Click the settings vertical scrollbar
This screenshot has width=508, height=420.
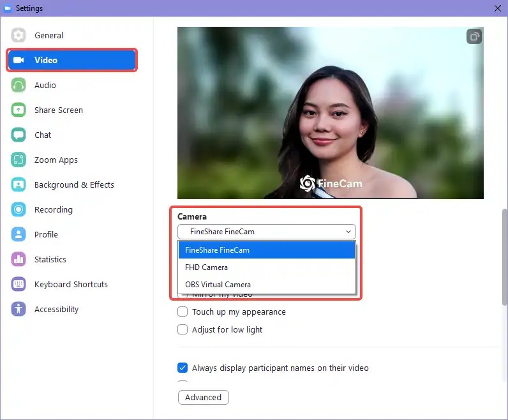505,257
